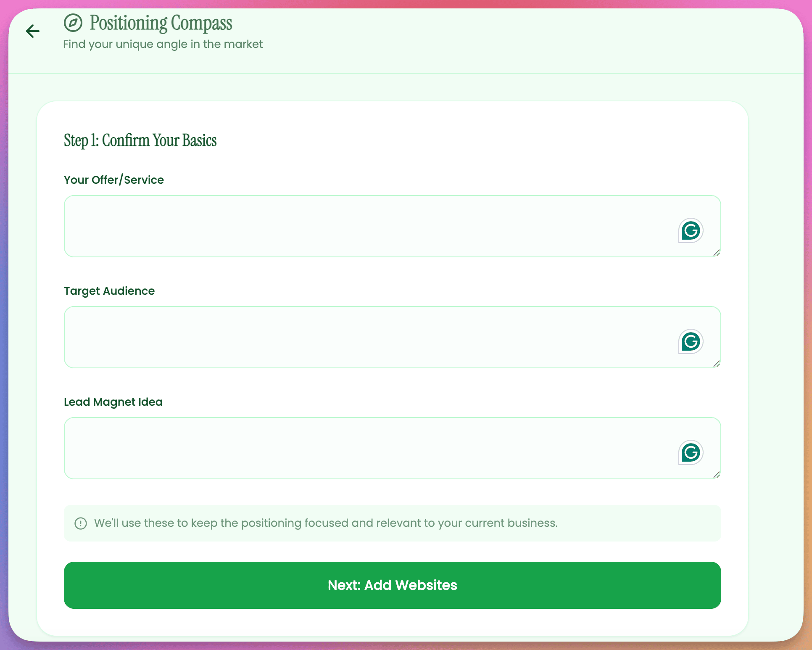Open Grammarly in Your Offer/Service field

coord(691,230)
